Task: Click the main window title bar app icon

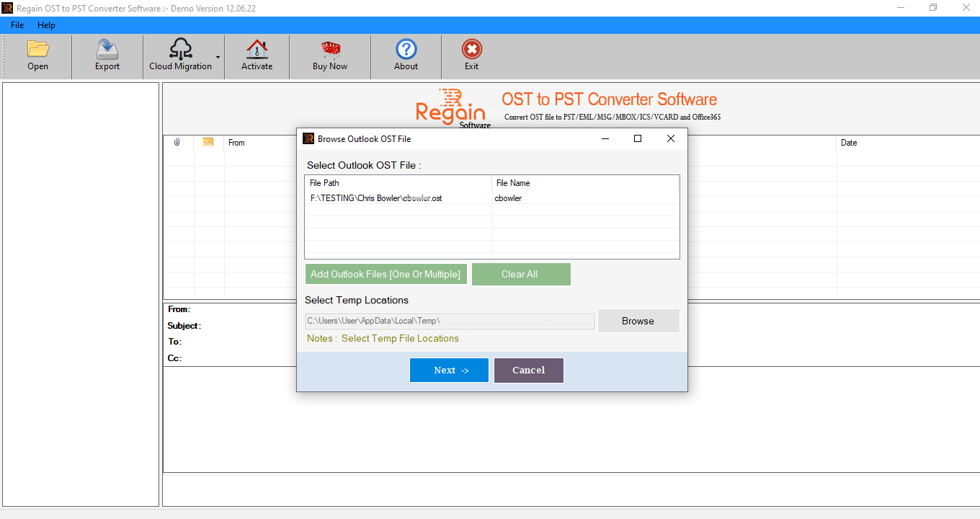Action: (7, 8)
